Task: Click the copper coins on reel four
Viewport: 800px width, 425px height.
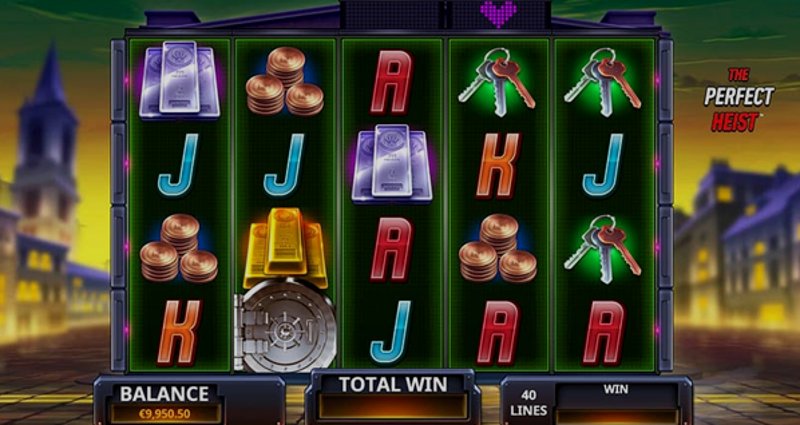Action: point(497,248)
